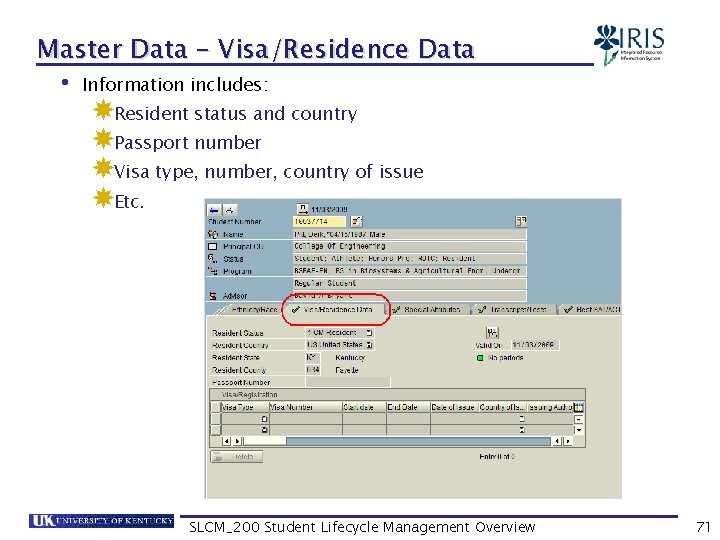Click the Valid On date field
This screenshot has width=720, height=540.
pyautogui.click(x=535, y=344)
